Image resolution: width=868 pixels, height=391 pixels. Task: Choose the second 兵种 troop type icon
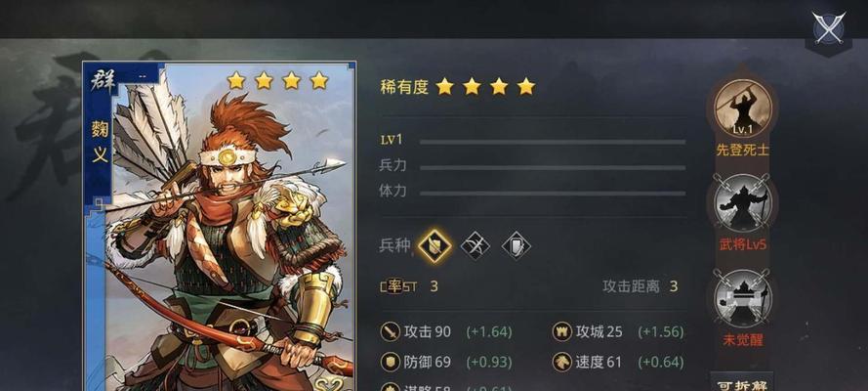(475, 245)
